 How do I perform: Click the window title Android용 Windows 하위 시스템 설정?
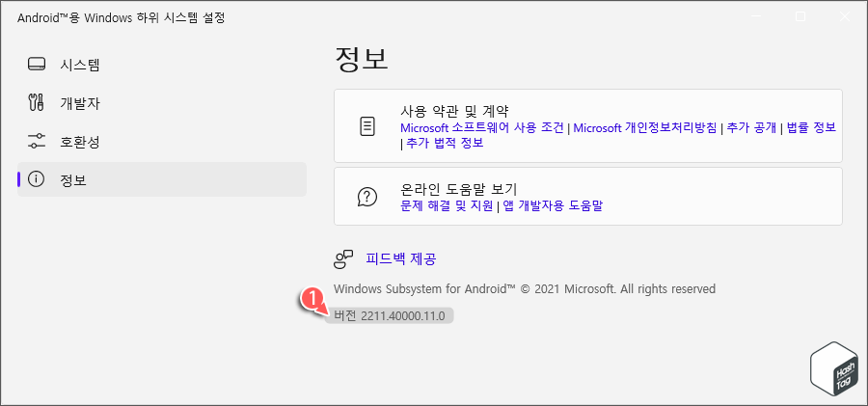click(122, 17)
